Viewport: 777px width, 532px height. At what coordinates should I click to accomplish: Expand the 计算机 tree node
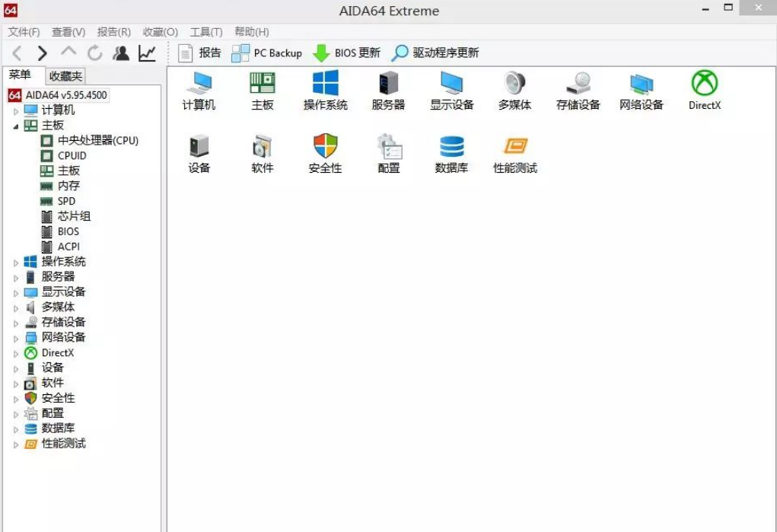pos(15,110)
